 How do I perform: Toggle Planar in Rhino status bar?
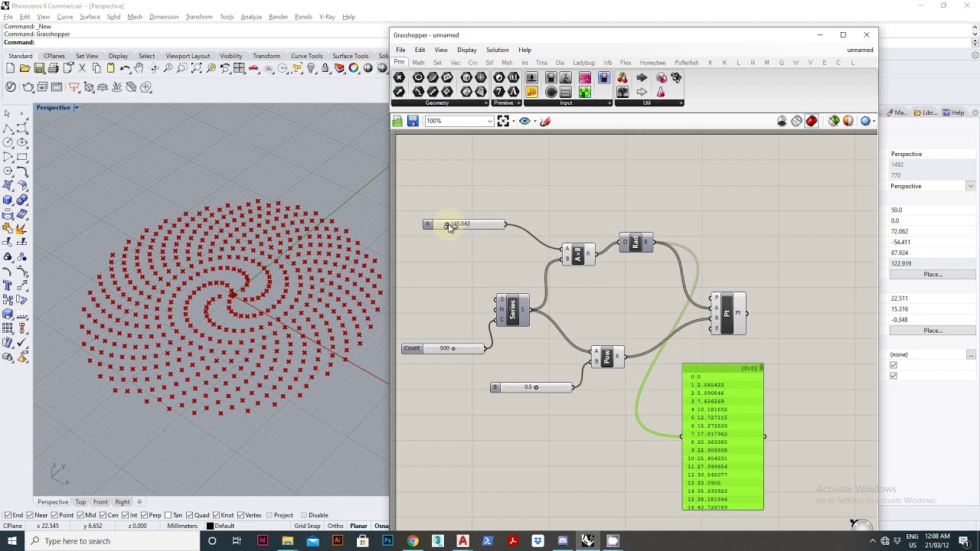tap(358, 526)
